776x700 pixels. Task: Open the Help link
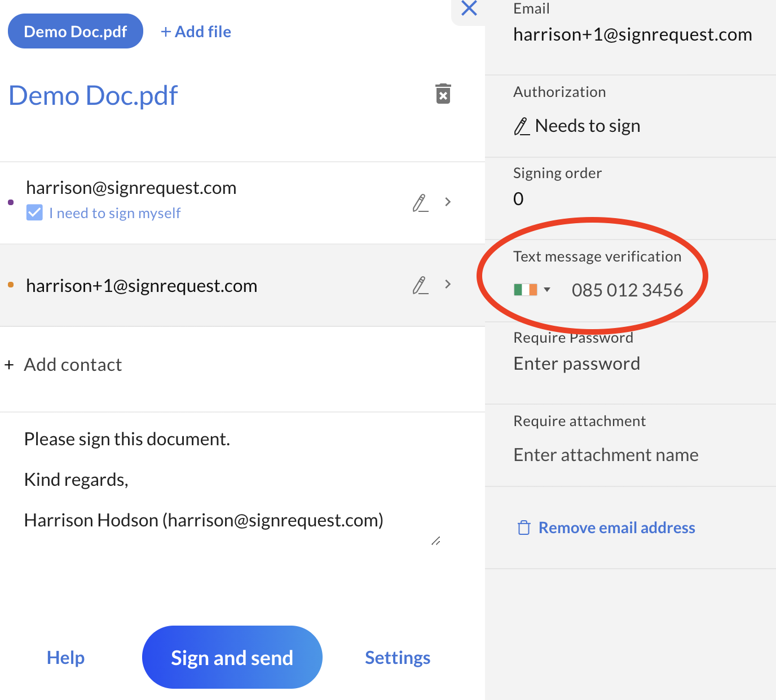point(65,657)
